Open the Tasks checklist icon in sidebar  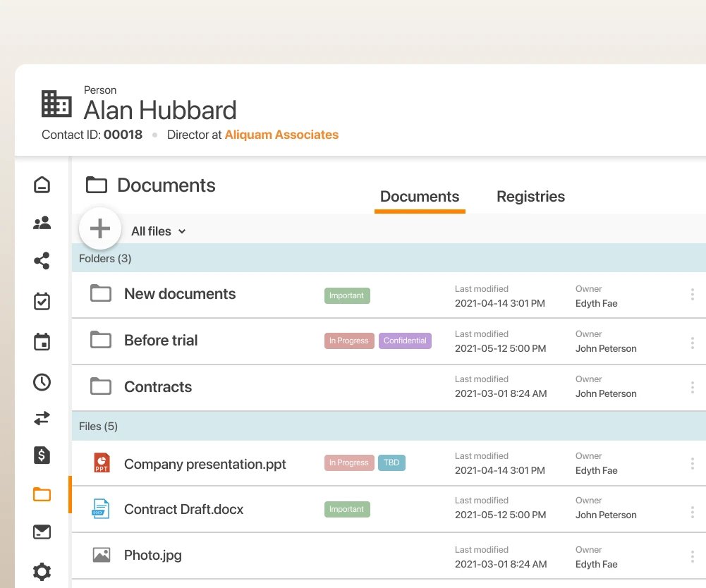coord(42,301)
